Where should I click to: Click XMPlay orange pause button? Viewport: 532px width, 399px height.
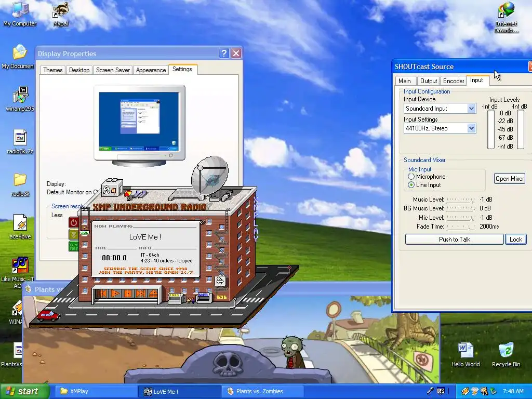point(128,293)
